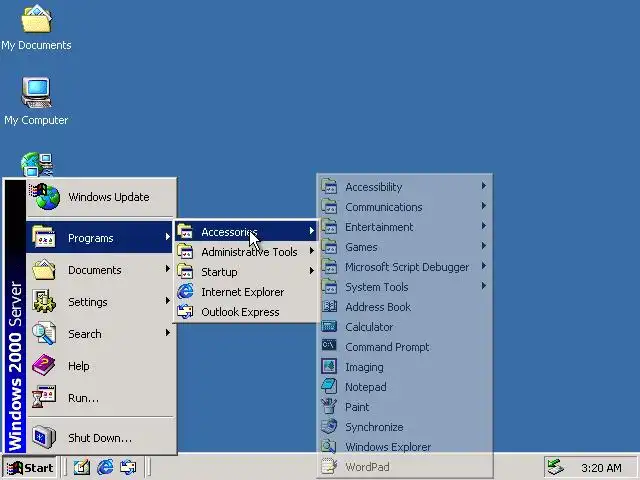Screen dimensions: 640x480
Task: Click the Paint brushes icon
Action: [329, 406]
